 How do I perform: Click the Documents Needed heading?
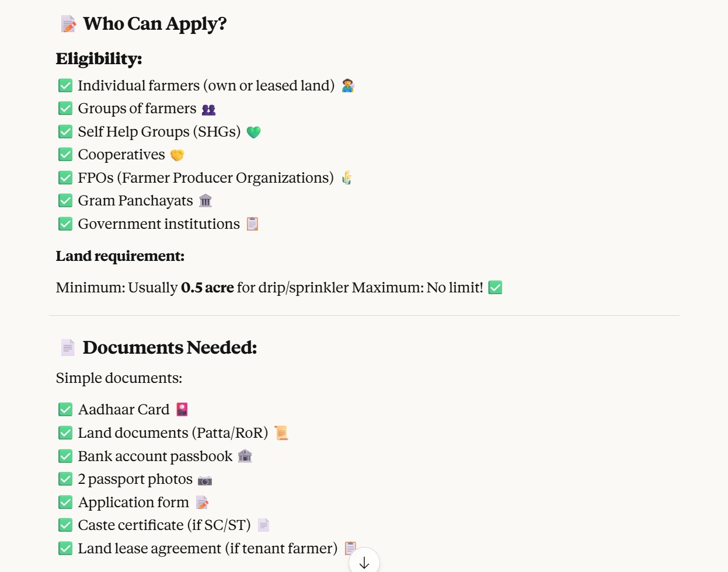pyautogui.click(x=170, y=348)
